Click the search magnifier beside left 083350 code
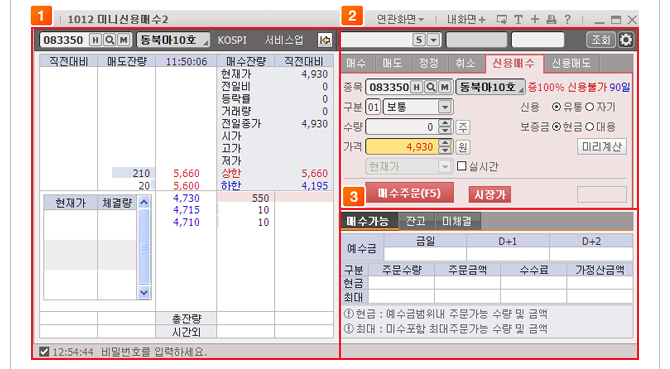This screenshot has width=670, height=369. (109, 40)
